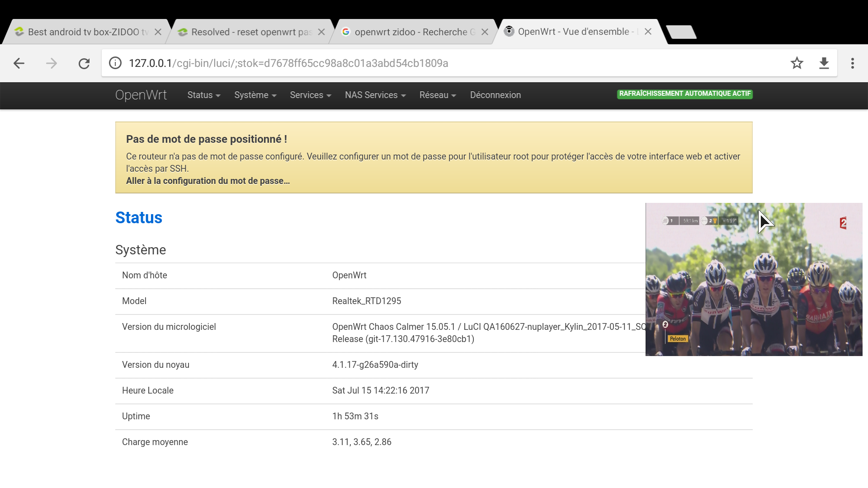Switch to the Resolved reset openwrt tab
The width and height of the screenshot is (868, 488).
click(x=246, y=32)
